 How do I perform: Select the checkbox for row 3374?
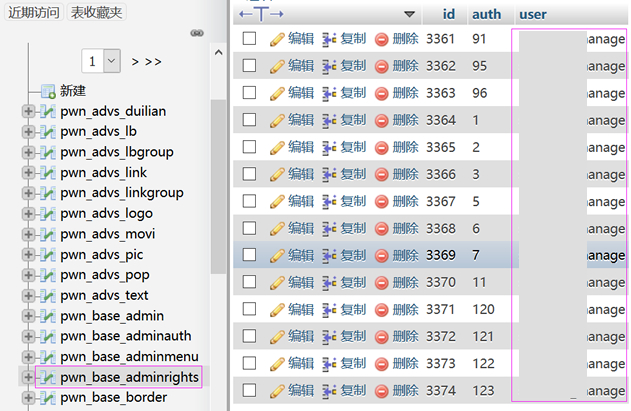(x=250, y=390)
